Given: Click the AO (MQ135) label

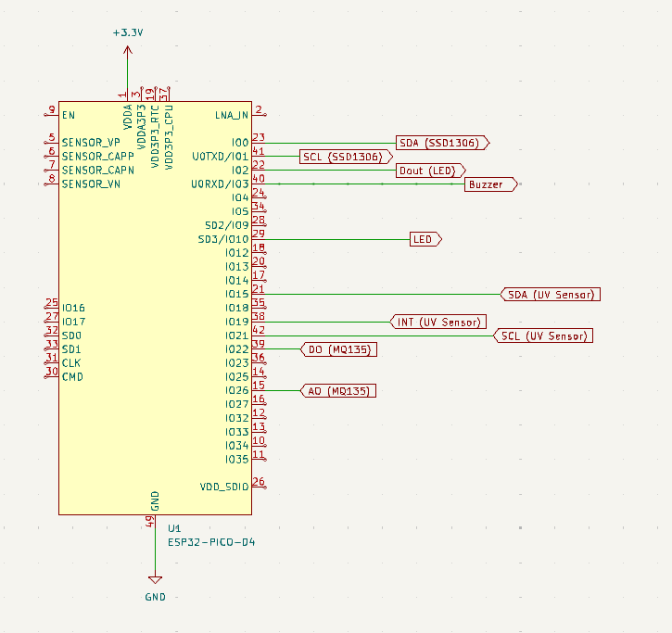Looking at the screenshot, I should click(338, 391).
